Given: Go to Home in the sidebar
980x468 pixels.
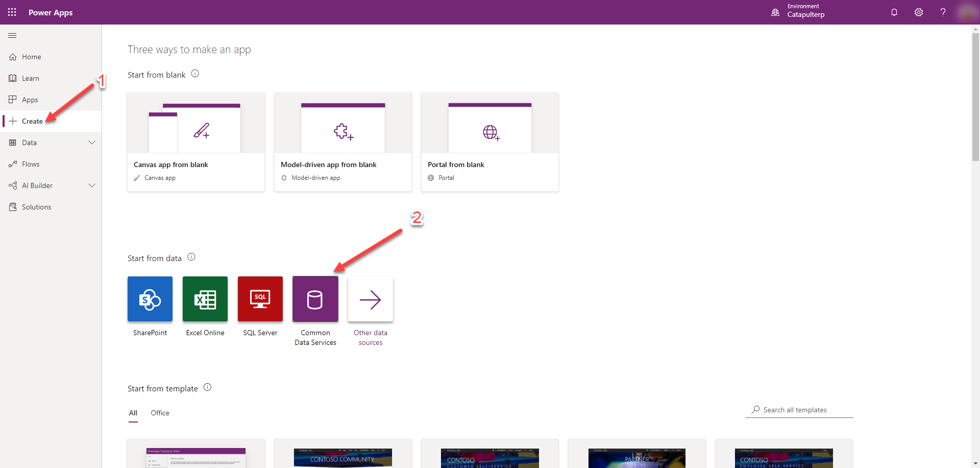Looking at the screenshot, I should click(51, 57).
